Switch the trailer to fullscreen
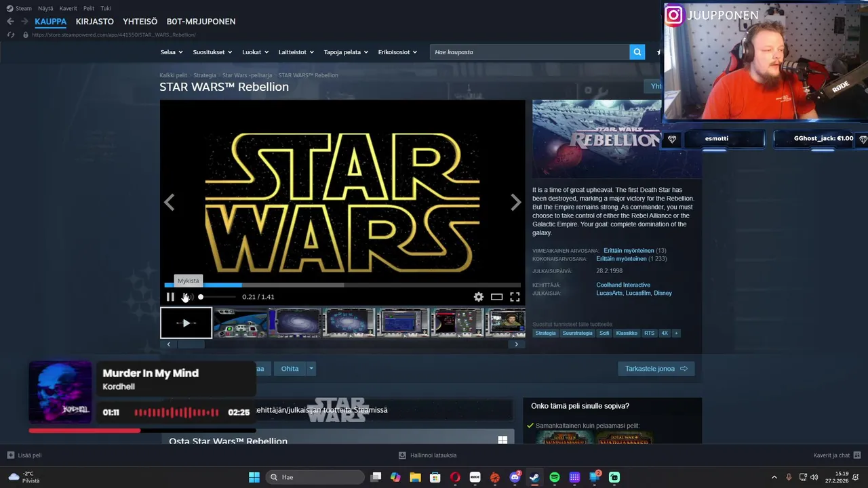This screenshot has width=868, height=488. pos(515,297)
